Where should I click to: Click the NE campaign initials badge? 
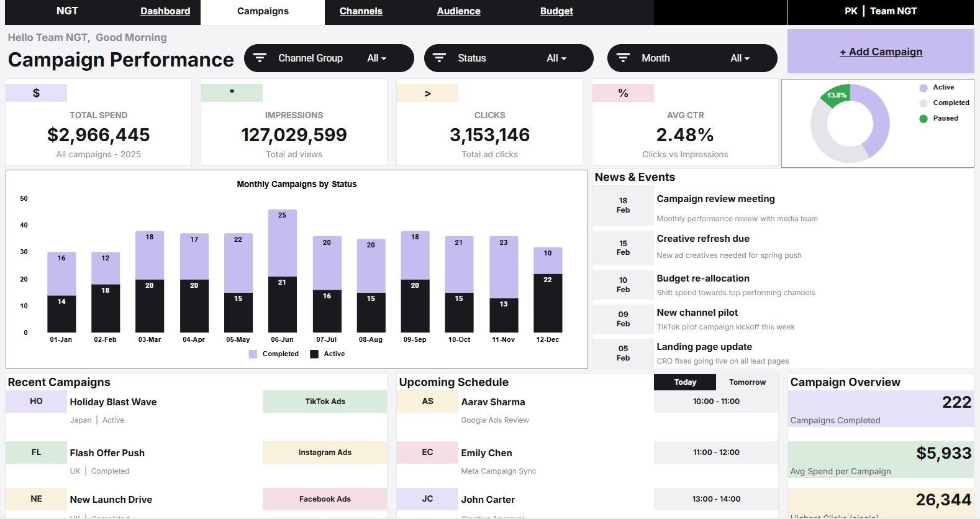[x=36, y=499]
